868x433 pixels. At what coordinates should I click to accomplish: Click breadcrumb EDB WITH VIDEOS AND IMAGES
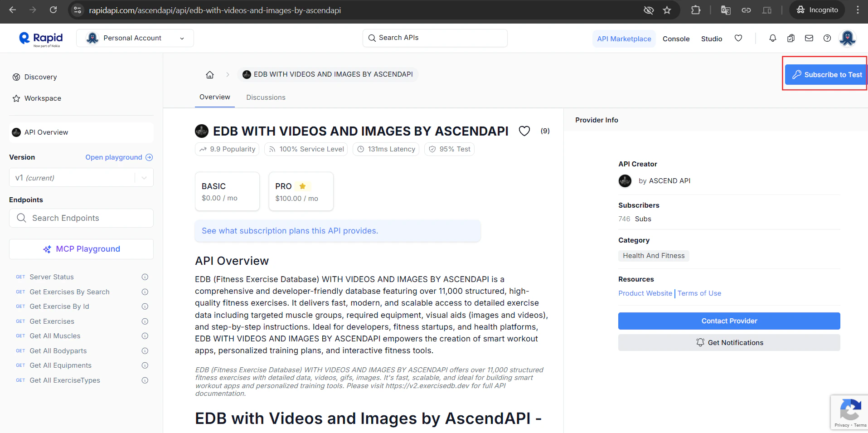(328, 74)
